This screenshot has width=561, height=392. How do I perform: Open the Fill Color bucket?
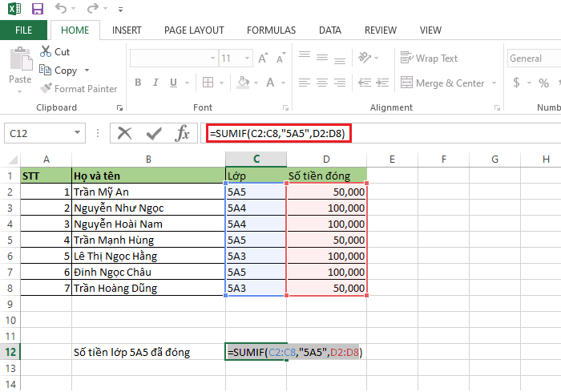point(244,83)
